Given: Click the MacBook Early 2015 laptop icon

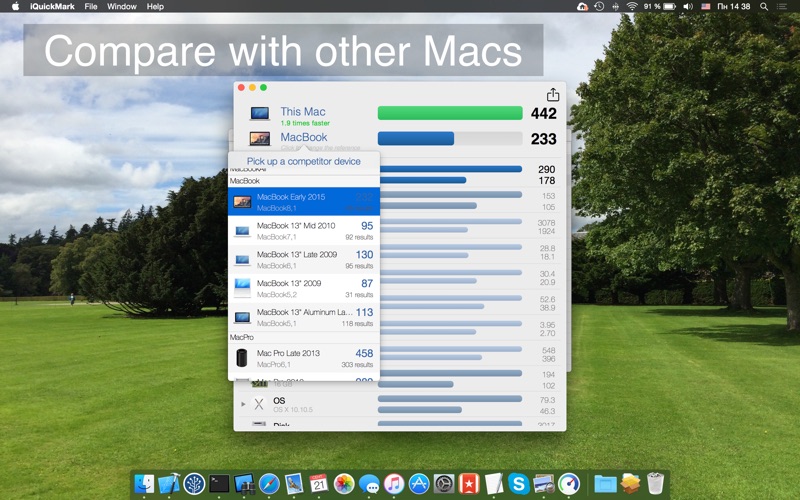Looking at the screenshot, I should tap(242, 202).
